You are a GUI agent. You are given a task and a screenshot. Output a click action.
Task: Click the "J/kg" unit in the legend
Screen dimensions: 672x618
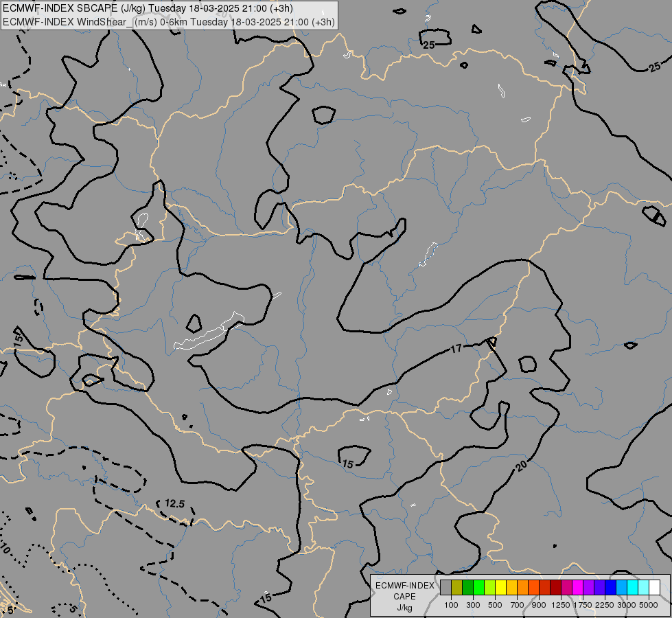(x=404, y=608)
